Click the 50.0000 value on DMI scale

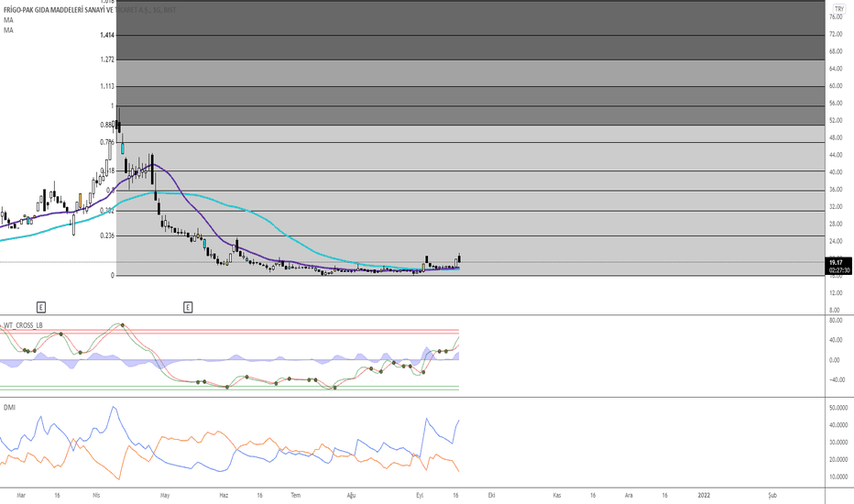tap(838, 408)
